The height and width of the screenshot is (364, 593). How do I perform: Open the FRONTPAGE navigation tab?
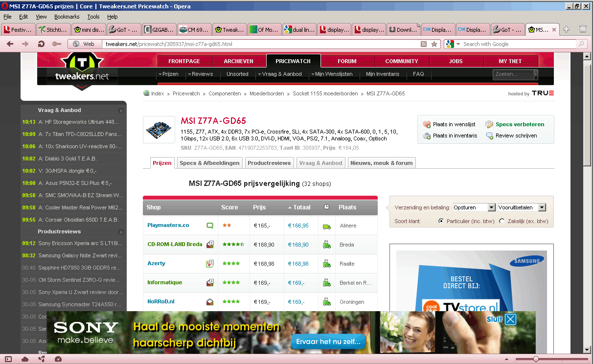point(184,61)
